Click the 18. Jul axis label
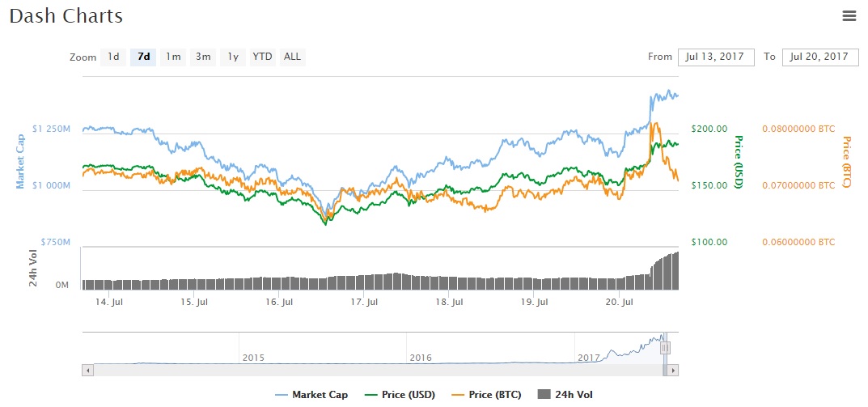The width and height of the screenshot is (868, 407). pyautogui.click(x=449, y=303)
